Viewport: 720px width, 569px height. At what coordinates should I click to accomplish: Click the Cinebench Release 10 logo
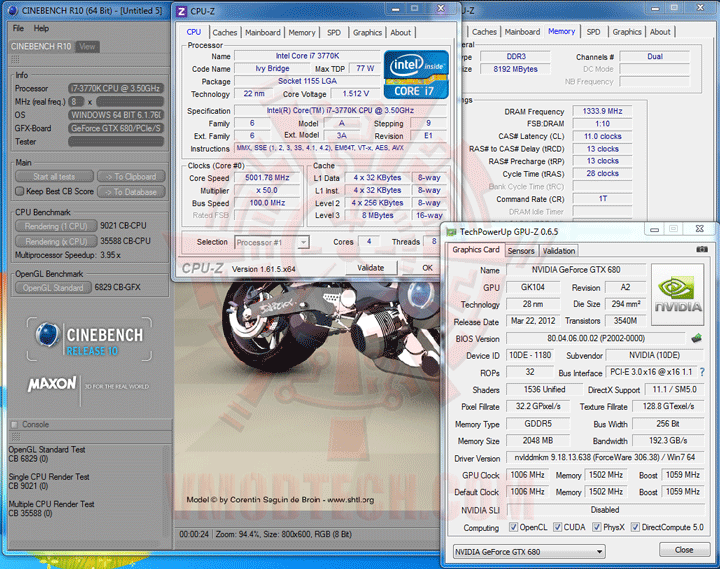coord(90,339)
